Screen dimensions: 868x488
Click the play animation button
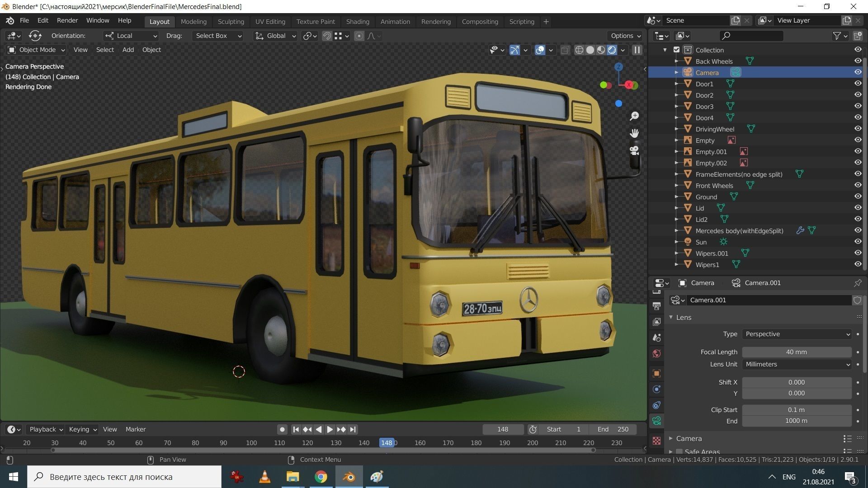pyautogui.click(x=330, y=429)
